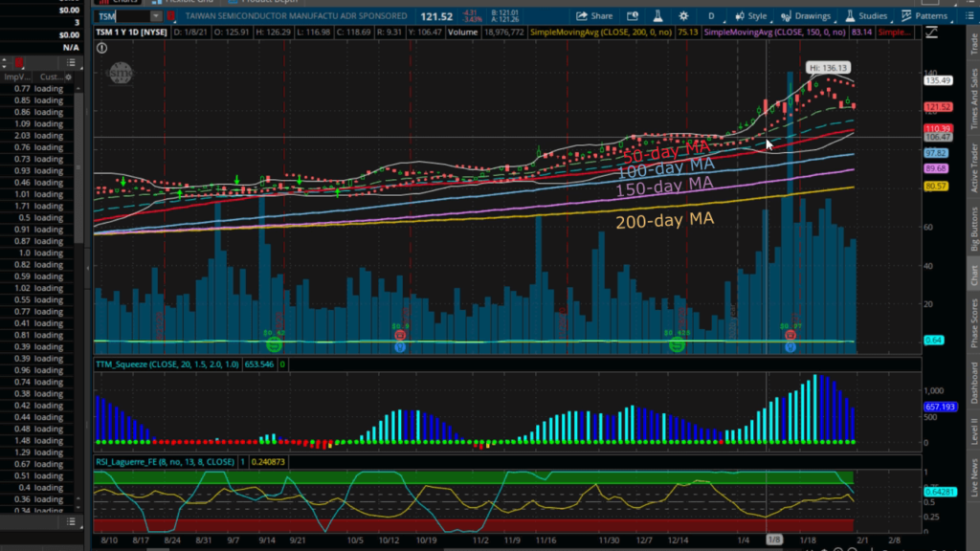Open the Big Buttons sidebar tab
This screenshot has width=980, height=551.
[x=973, y=229]
